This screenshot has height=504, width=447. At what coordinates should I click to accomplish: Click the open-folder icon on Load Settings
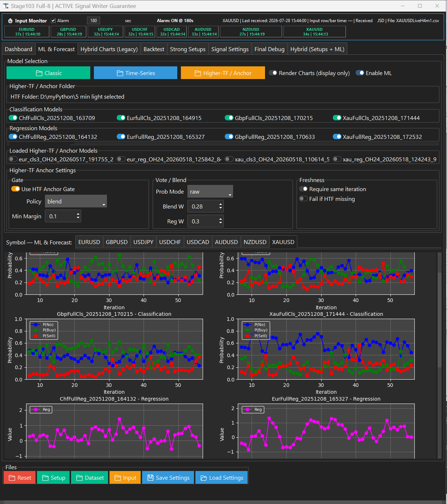click(x=204, y=478)
